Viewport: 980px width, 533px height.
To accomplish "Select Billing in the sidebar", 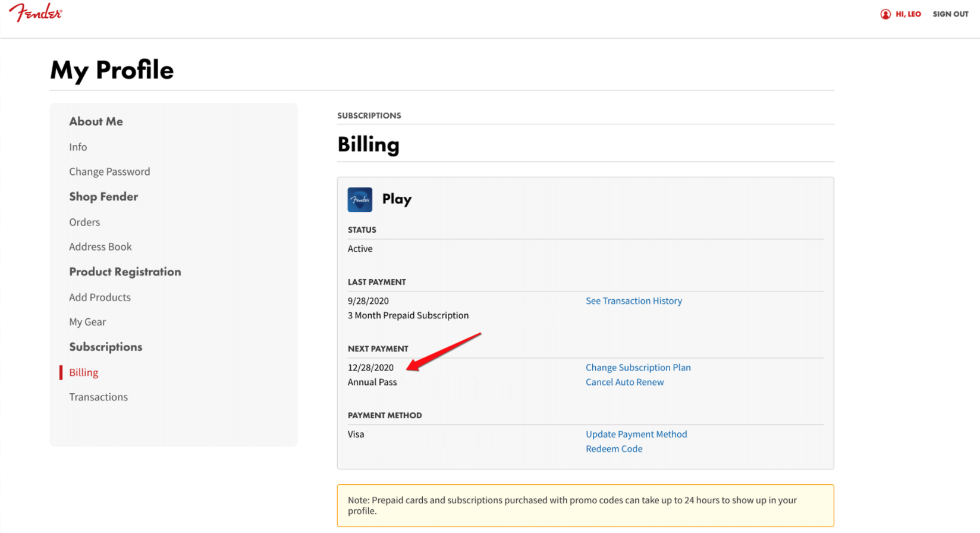I will point(84,372).
